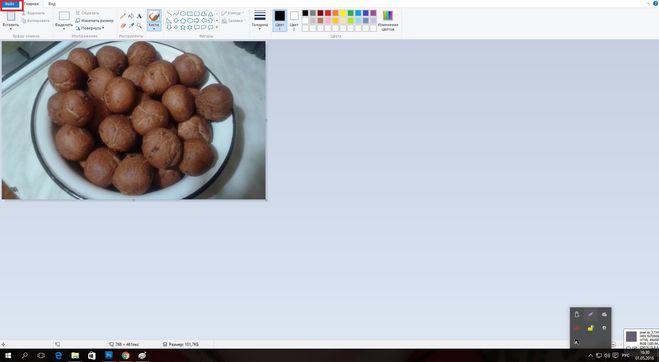Activate Цвет 2 background color
This screenshot has width=659, height=362.
pyautogui.click(x=294, y=20)
